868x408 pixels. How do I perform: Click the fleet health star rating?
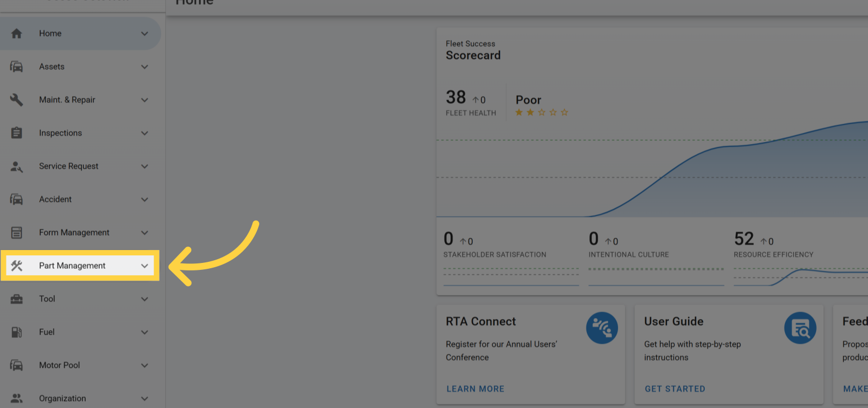pyautogui.click(x=541, y=112)
